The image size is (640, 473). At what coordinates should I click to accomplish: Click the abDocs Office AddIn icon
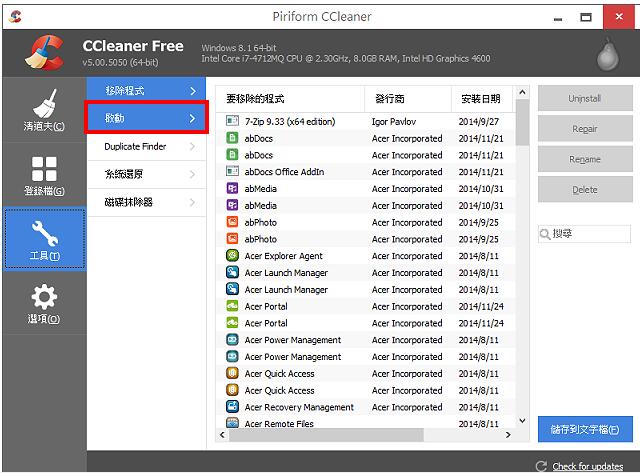[x=232, y=171]
